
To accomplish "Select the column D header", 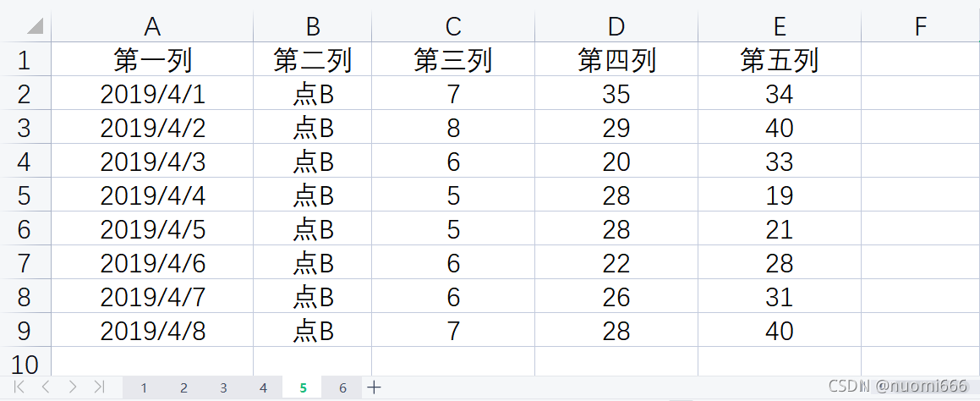I will [x=616, y=27].
